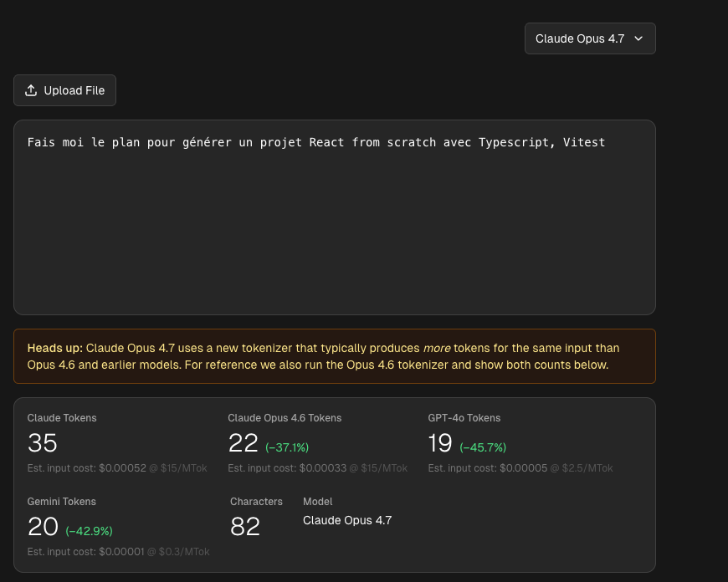Click the (-42.9%) percentage value
This screenshot has width=728, height=582.
click(x=90, y=531)
